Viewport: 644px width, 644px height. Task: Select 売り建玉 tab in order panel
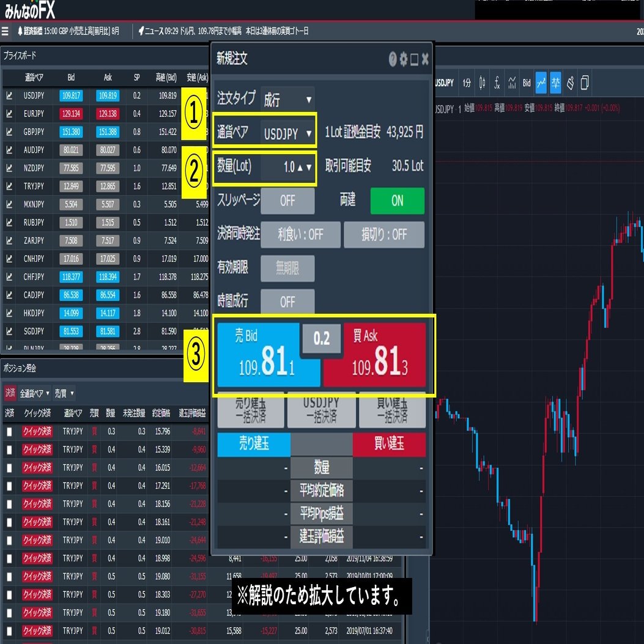click(x=254, y=445)
